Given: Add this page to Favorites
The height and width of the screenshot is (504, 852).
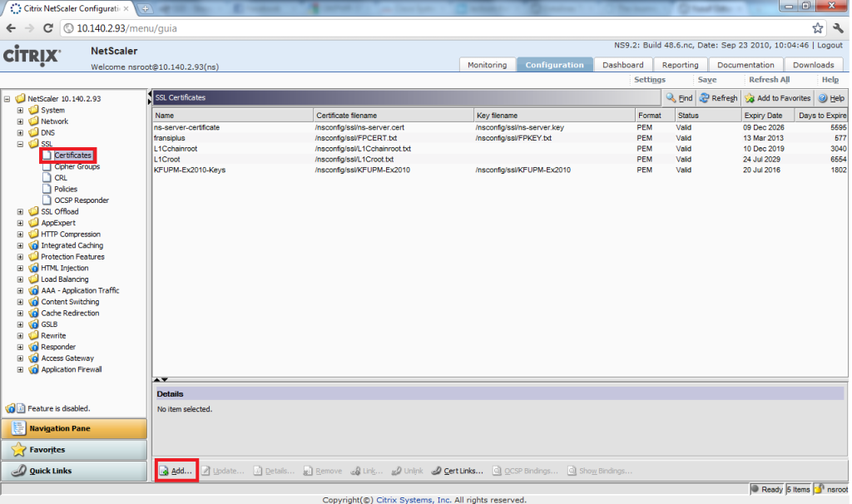Looking at the screenshot, I should (x=778, y=98).
